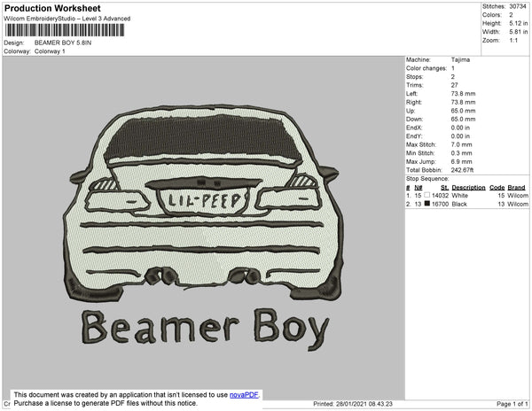
Task: Select the 'Colorway 1' value
Action: [50, 51]
